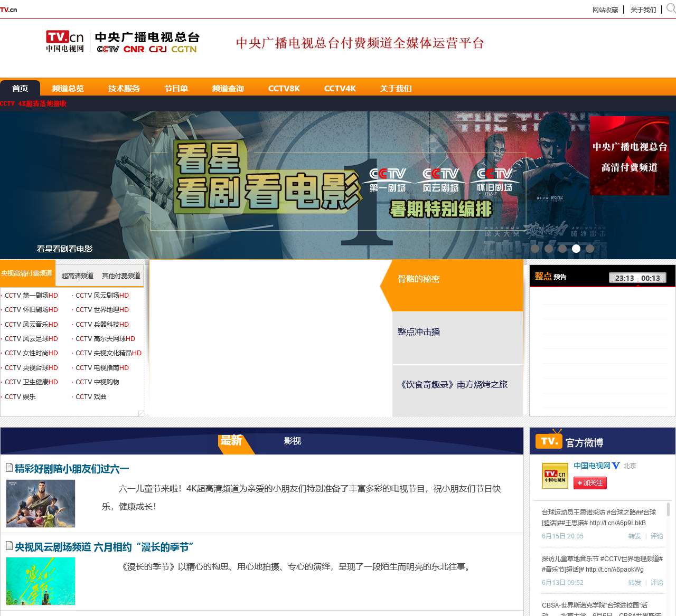The width and height of the screenshot is (676, 616).
Task: Open the CCTV 女性时尚HD channel link
Action: click(x=31, y=353)
